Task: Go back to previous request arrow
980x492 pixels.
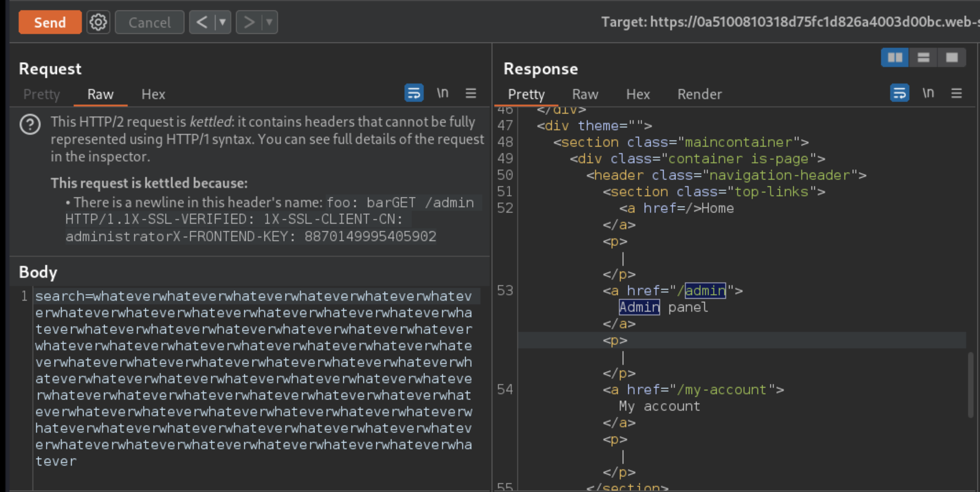Action: tap(202, 22)
